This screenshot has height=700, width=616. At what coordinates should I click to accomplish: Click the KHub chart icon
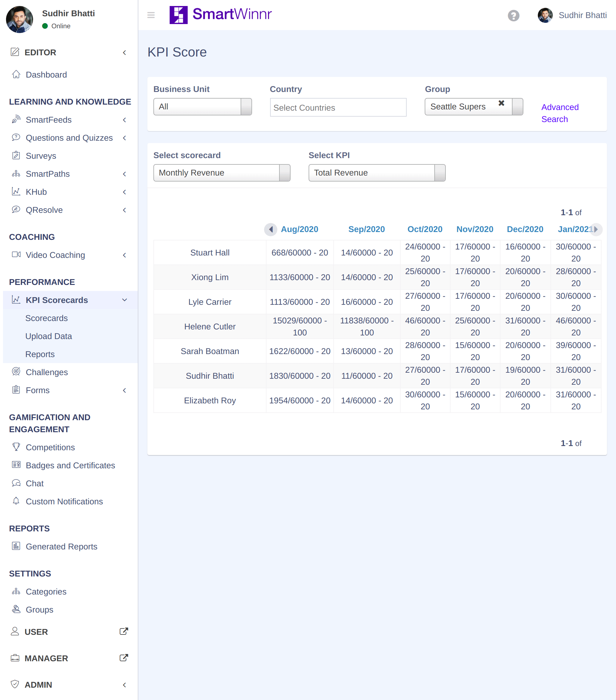click(16, 191)
